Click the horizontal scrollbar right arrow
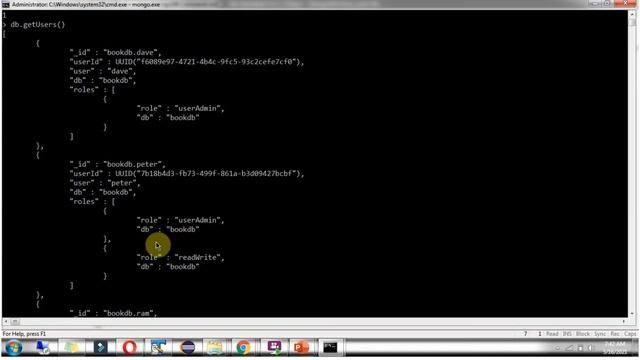640x360 pixels. tap(624, 322)
